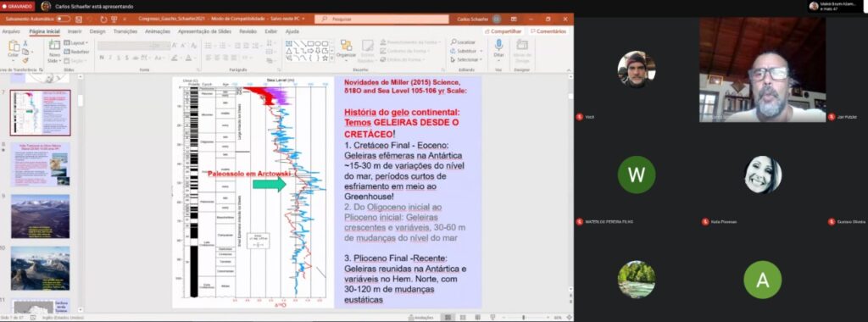Viewport: 868px width, 322px height.
Task: Expand the shapes gallery arrow
Action: (x=332, y=58)
